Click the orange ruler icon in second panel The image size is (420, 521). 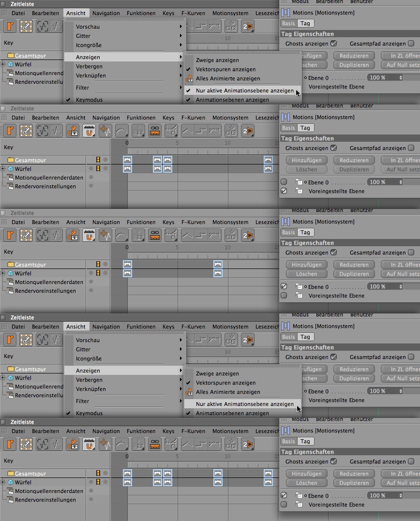[x=155, y=131]
